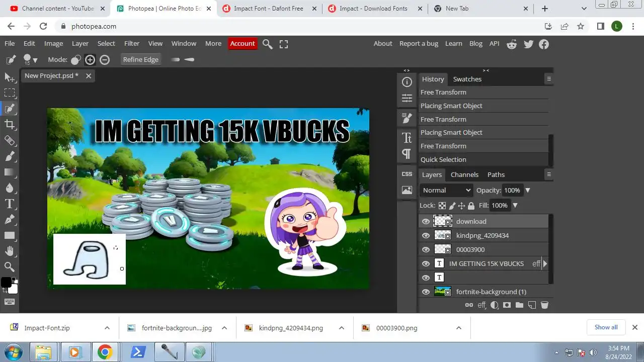Viewport: 644px width, 362px height.
Task: Create a new adjustment layer
Action: pos(495,305)
